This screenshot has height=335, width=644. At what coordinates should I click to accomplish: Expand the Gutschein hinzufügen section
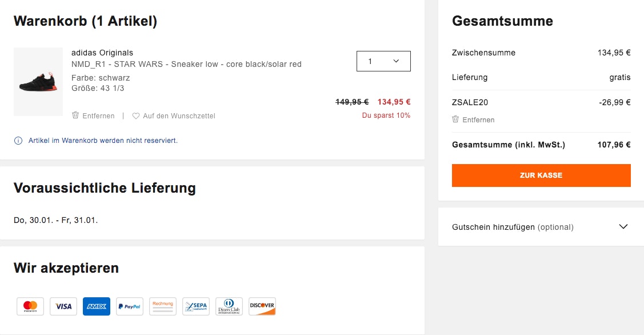point(513,227)
